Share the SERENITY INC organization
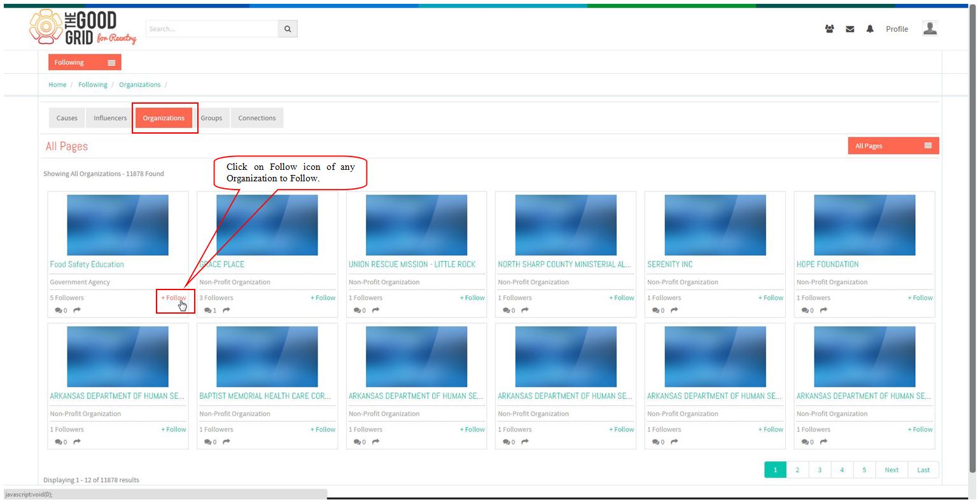Viewport: 980px width, 502px height. click(674, 310)
